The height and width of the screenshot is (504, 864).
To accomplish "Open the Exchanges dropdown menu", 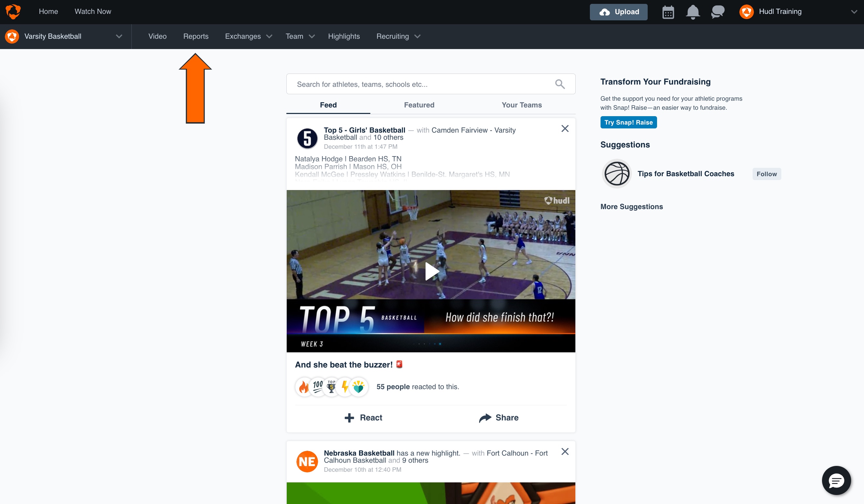I will pos(248,36).
